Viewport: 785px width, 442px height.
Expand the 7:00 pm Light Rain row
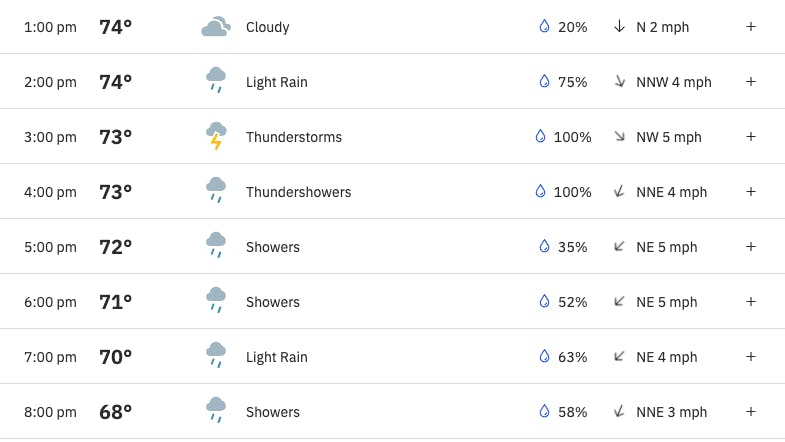[x=750, y=357]
